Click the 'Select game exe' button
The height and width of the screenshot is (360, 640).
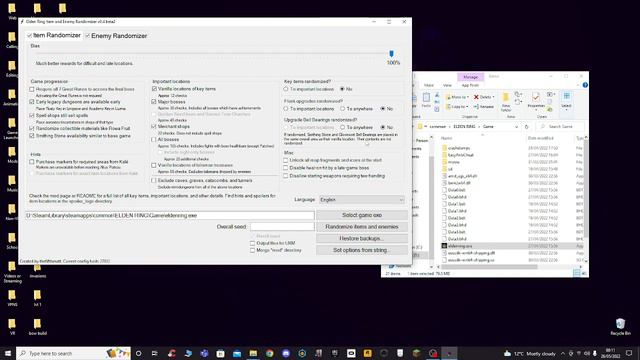pyautogui.click(x=362, y=215)
